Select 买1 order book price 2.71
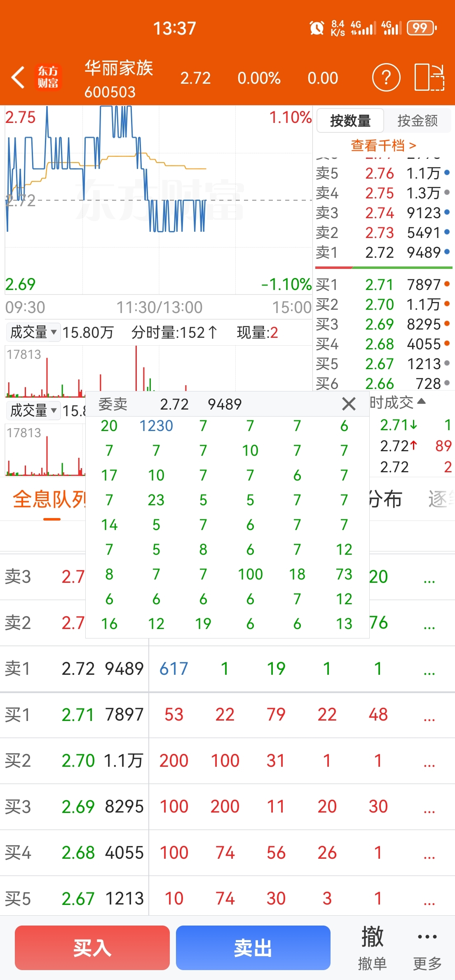 [x=380, y=285]
